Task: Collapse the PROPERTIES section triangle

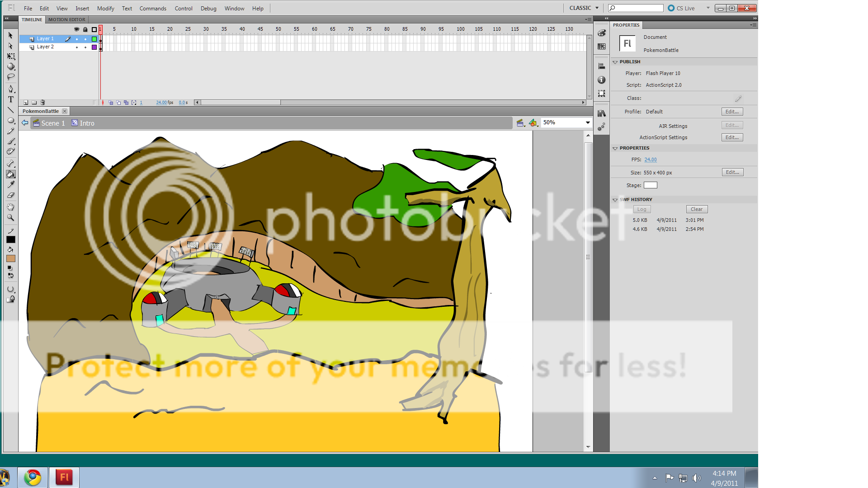Action: click(x=615, y=148)
